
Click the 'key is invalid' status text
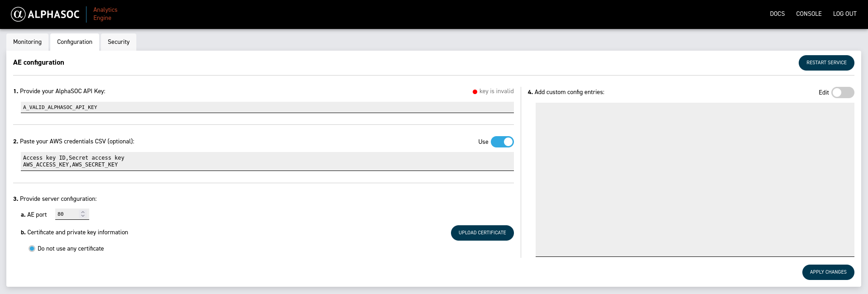(496, 91)
